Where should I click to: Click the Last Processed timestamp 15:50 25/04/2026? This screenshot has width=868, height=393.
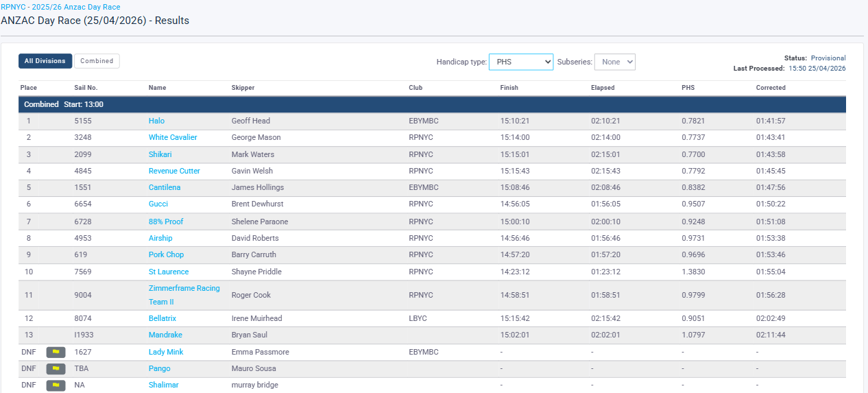tap(817, 69)
